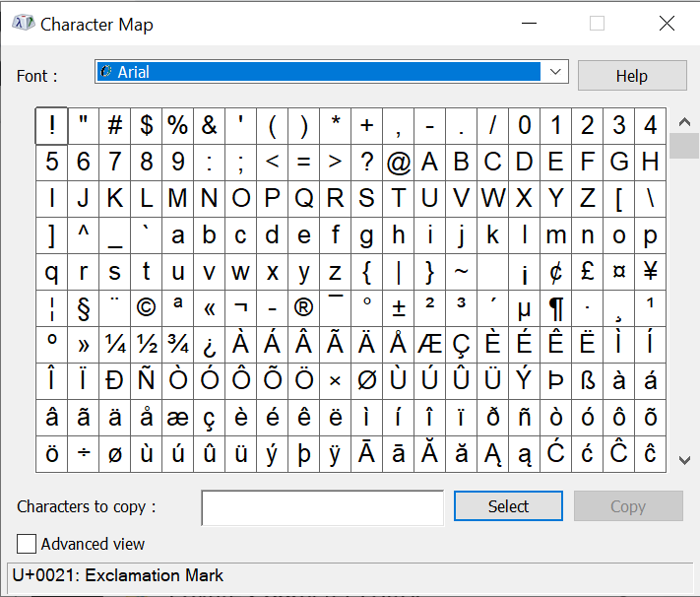700x597 pixels.
Task: Select the registered trademark ® character
Action: pos(304,308)
